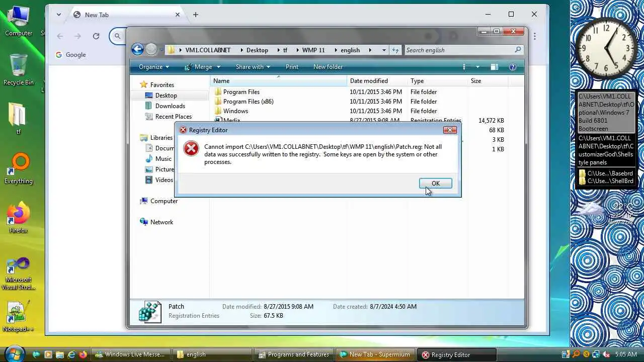644x362 pixels.
Task: Click the Patch file icon in details pane
Action: coord(150,312)
